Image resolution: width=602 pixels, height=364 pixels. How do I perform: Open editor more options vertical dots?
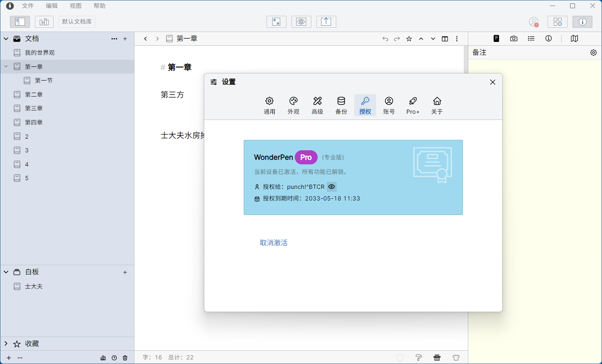click(x=457, y=39)
